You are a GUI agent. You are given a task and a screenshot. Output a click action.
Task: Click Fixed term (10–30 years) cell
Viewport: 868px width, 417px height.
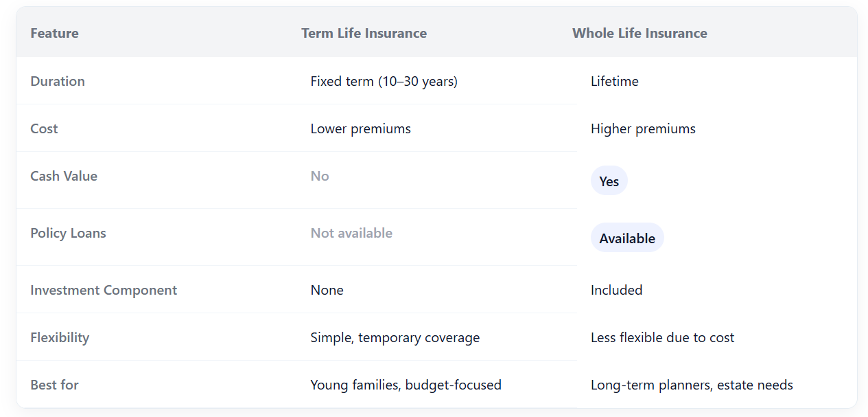tap(384, 81)
